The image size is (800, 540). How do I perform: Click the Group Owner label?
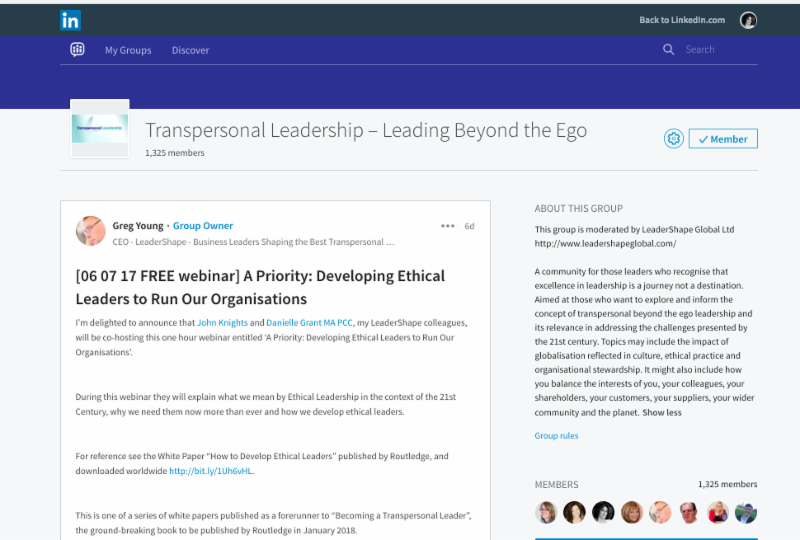[203, 226]
